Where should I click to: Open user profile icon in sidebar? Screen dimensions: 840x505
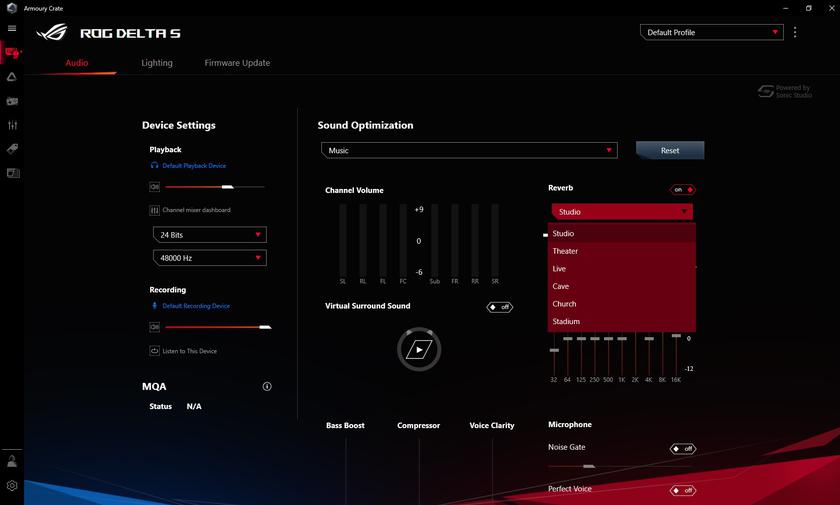12,462
